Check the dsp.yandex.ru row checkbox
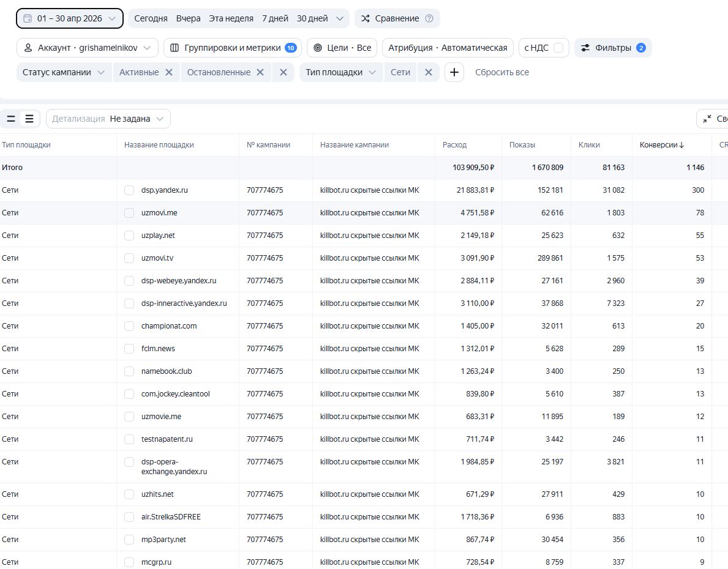The width and height of the screenshot is (728, 569). point(129,190)
